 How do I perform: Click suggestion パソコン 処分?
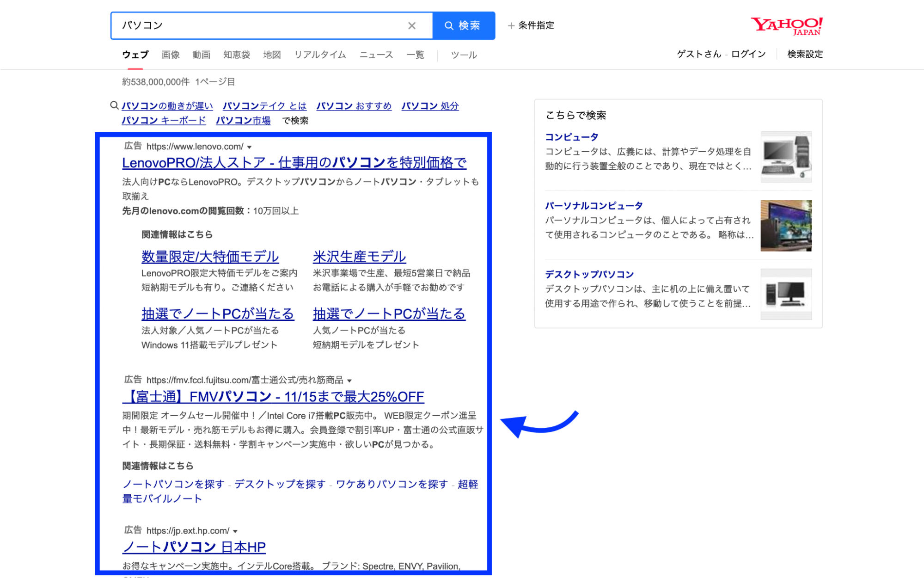tap(430, 106)
